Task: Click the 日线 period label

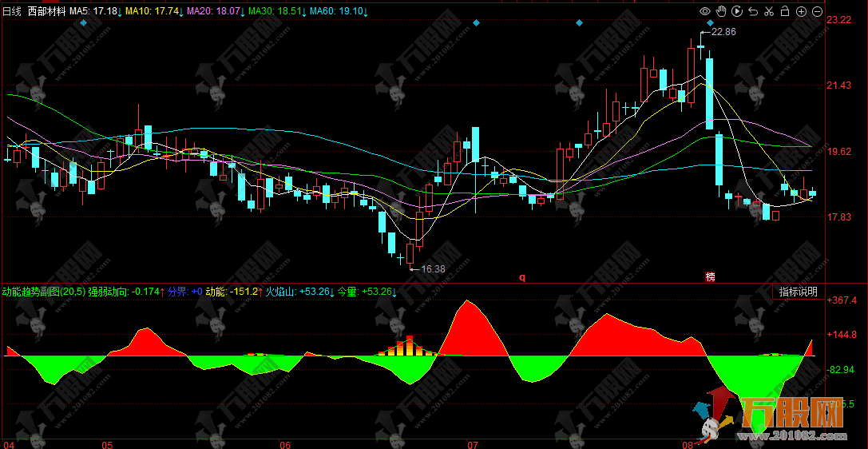Action: (12, 11)
